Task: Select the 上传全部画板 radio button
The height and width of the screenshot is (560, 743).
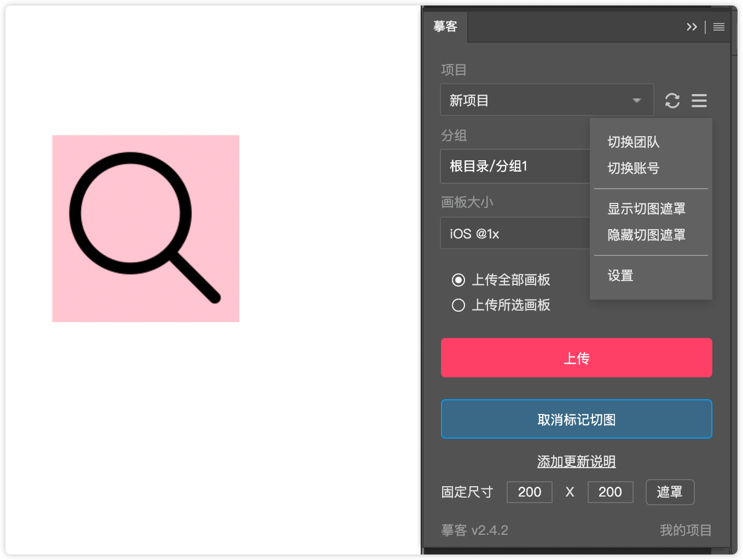Action: (x=458, y=280)
